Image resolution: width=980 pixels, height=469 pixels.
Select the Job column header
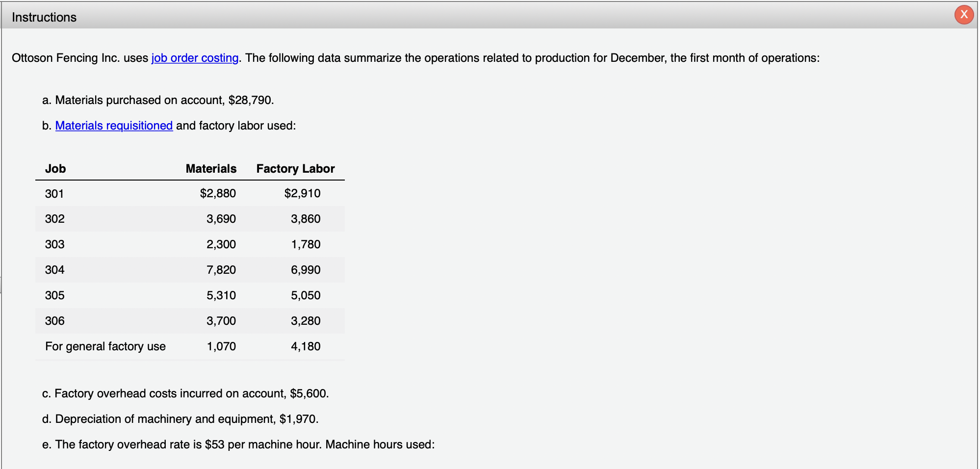click(x=55, y=169)
